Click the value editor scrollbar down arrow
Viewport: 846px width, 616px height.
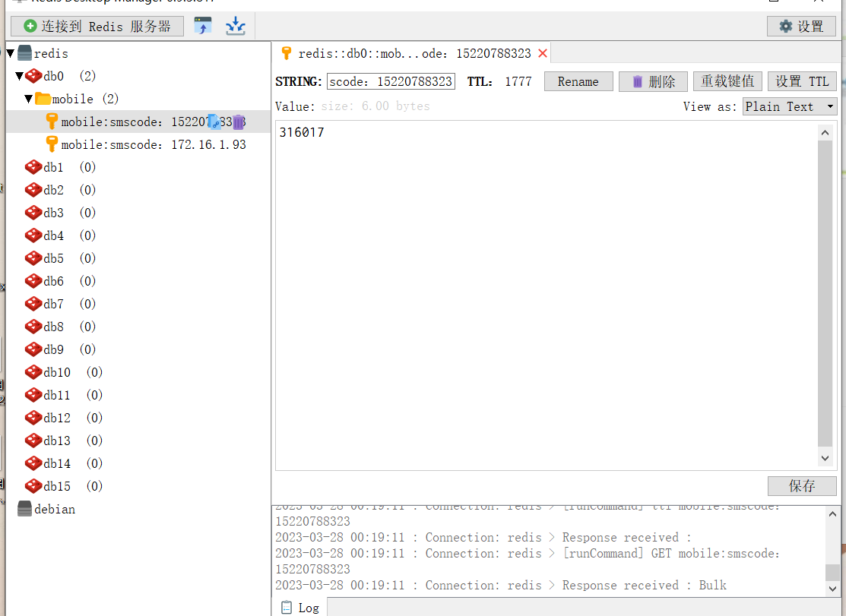coord(825,458)
